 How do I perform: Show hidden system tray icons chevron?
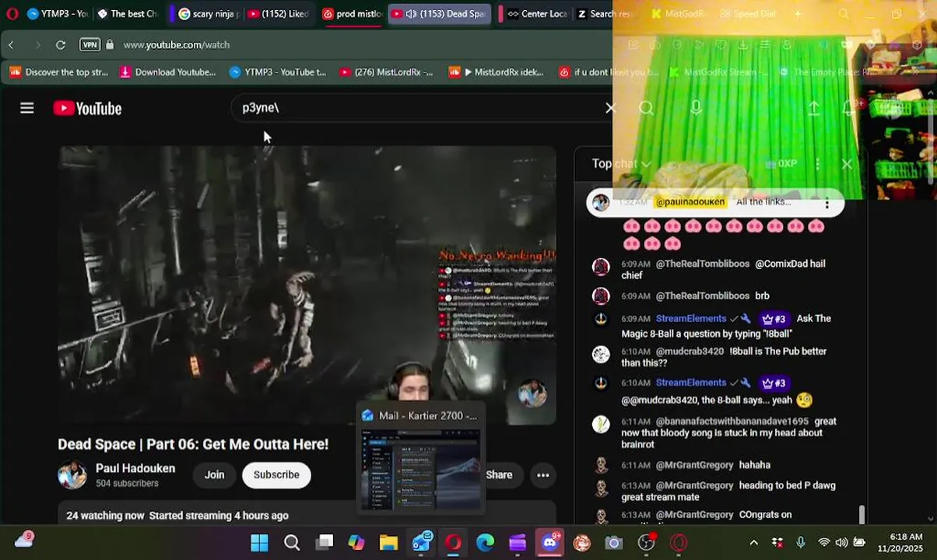[x=753, y=543]
